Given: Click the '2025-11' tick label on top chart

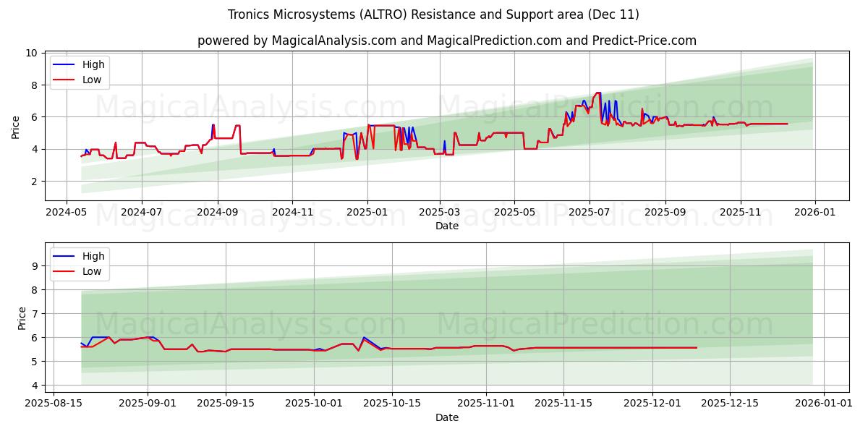Looking at the screenshot, I should pyautogui.click(x=741, y=213).
